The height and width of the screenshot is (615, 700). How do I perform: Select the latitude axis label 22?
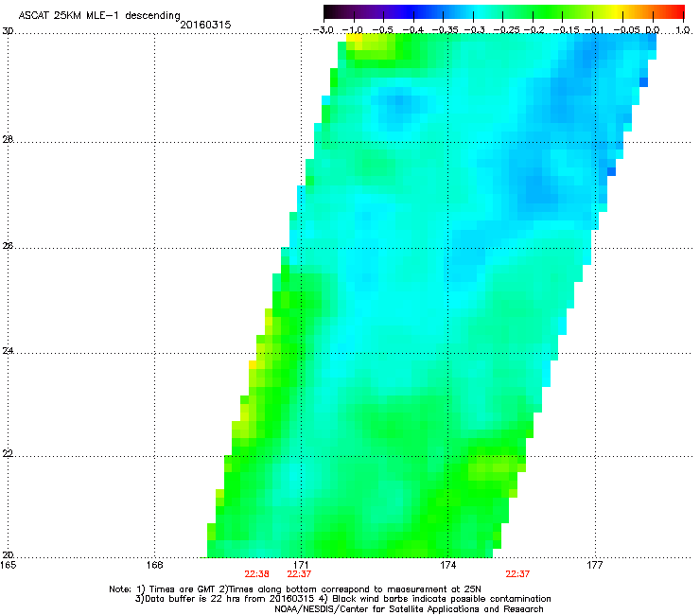8,454
